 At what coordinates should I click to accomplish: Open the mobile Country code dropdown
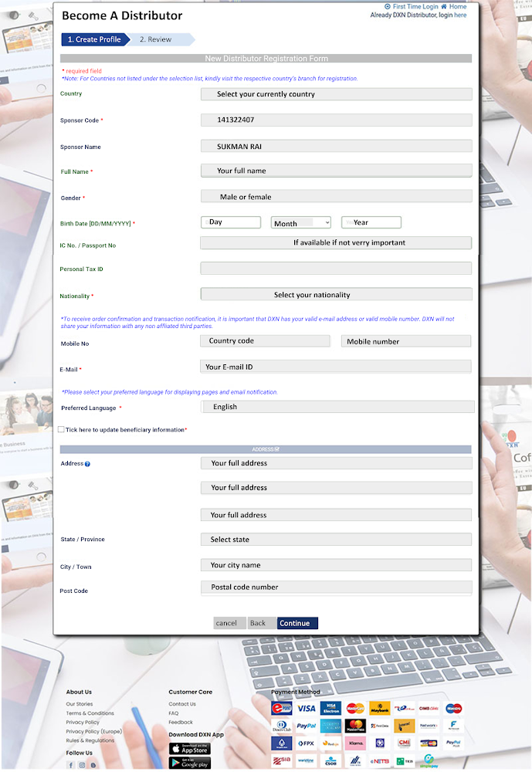click(x=265, y=340)
